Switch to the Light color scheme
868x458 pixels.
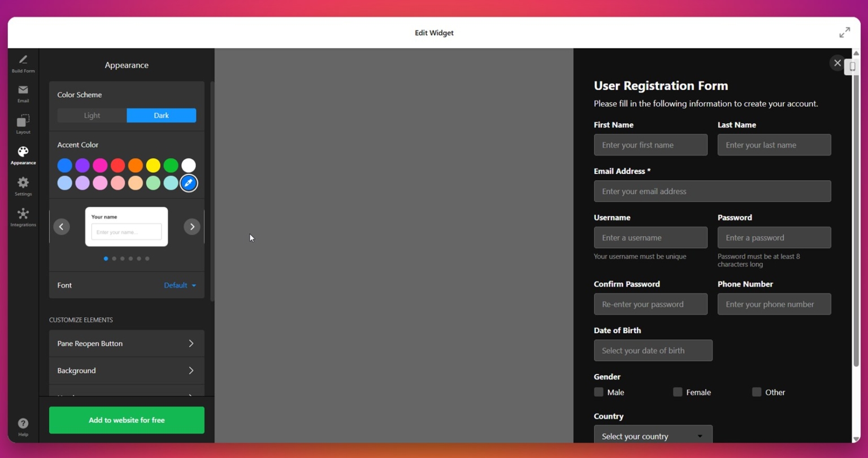92,115
